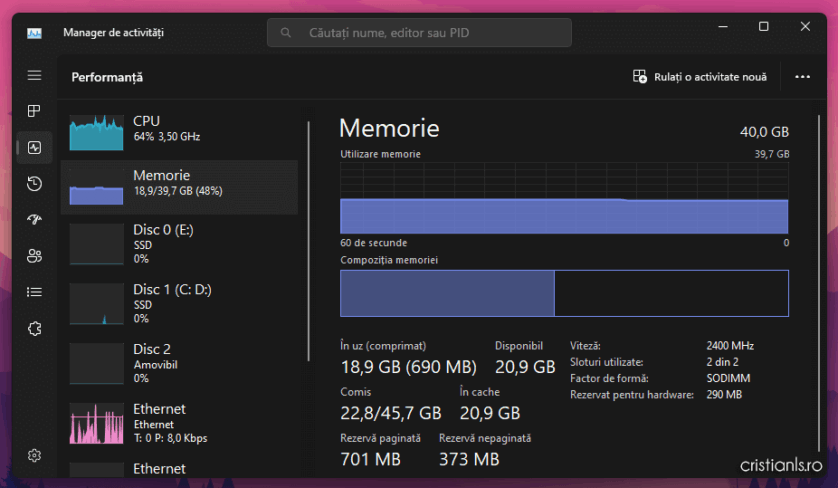Click the Rezervă paginată 701 MB value
This screenshot has height=488, width=838.
(x=370, y=459)
